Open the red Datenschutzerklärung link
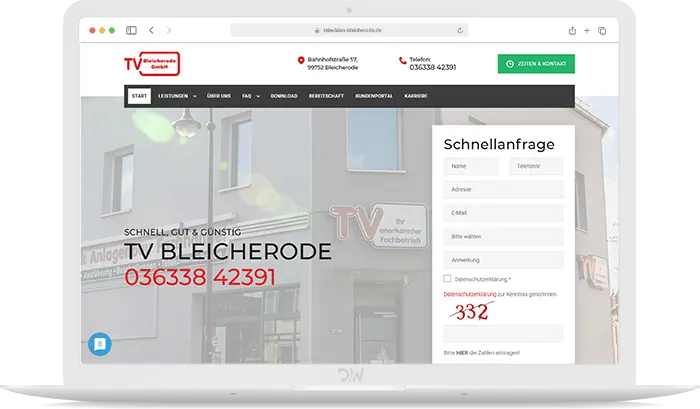 point(470,294)
